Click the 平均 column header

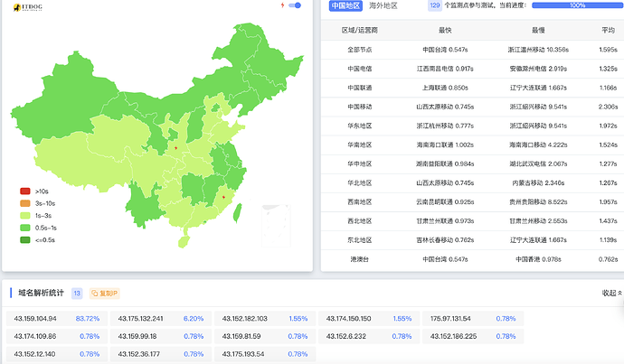608,30
